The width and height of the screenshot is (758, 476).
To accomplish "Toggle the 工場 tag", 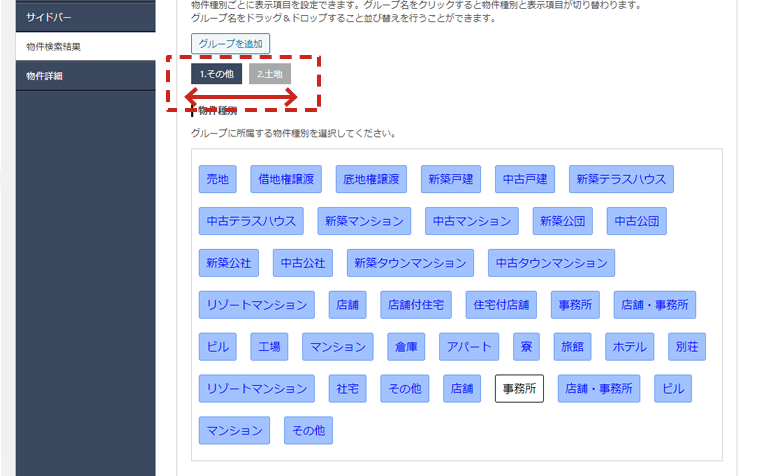I will tap(269, 347).
